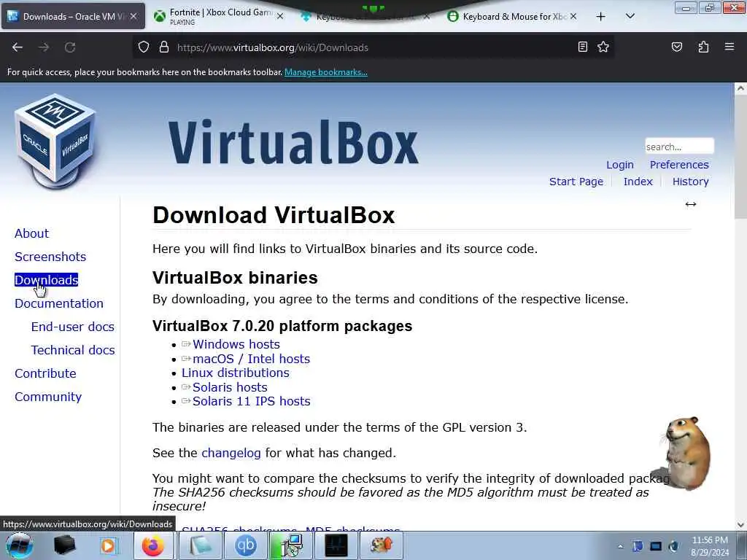Open About in the sidebar

pos(31,233)
